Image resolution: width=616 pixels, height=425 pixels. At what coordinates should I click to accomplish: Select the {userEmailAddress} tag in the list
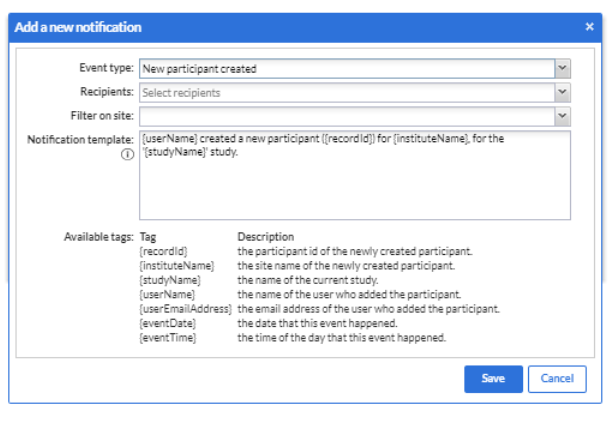click(x=186, y=309)
